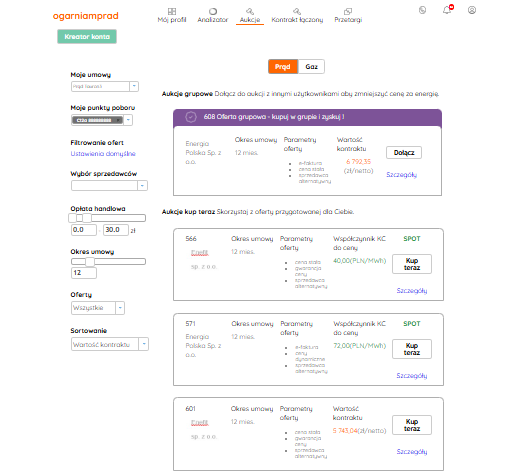Screen dimensions: 525x472
Task: Click the Kontrakt łączony icon
Action: click(297, 11)
